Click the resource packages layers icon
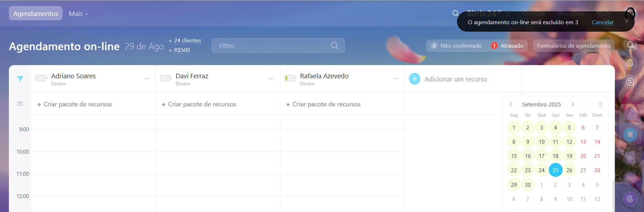Image resolution: width=644 pixels, height=212 pixels. (x=20, y=104)
